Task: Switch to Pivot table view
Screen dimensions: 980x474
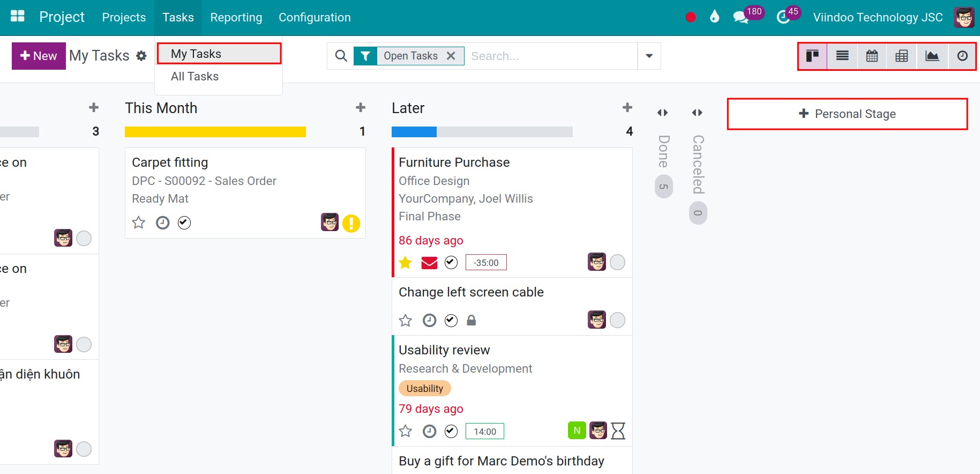Action: pyautogui.click(x=902, y=56)
